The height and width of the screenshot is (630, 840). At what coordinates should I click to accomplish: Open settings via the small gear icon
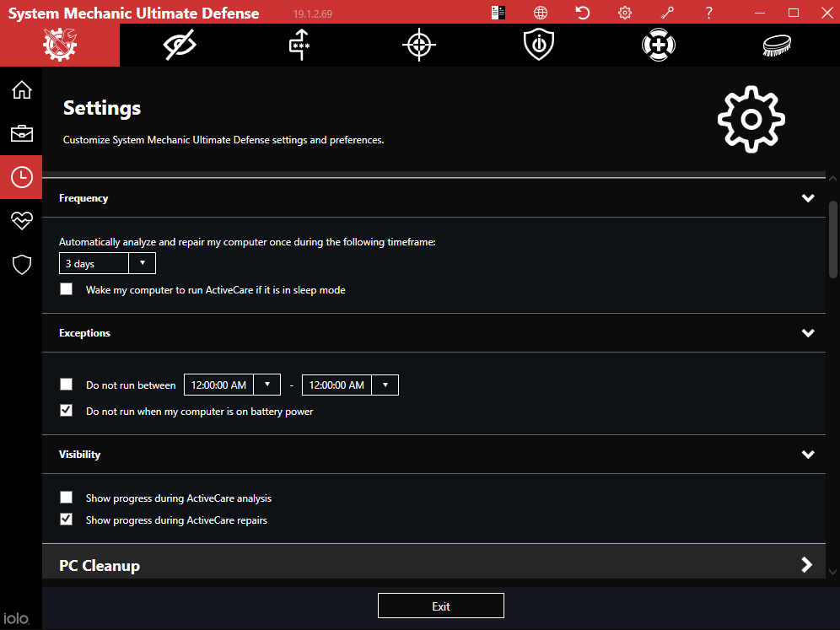[x=625, y=13]
